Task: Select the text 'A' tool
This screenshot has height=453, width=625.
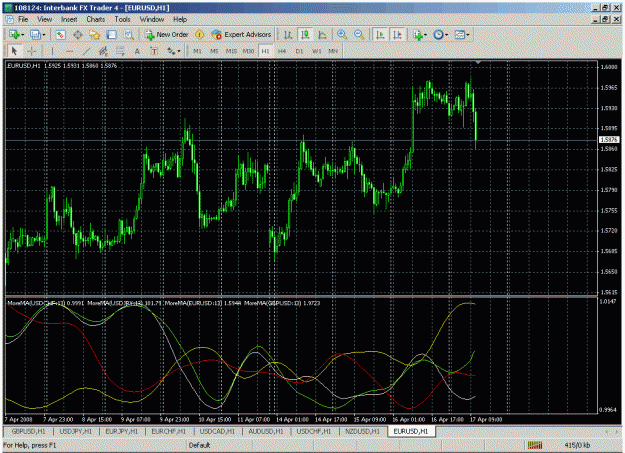Action: [137, 51]
